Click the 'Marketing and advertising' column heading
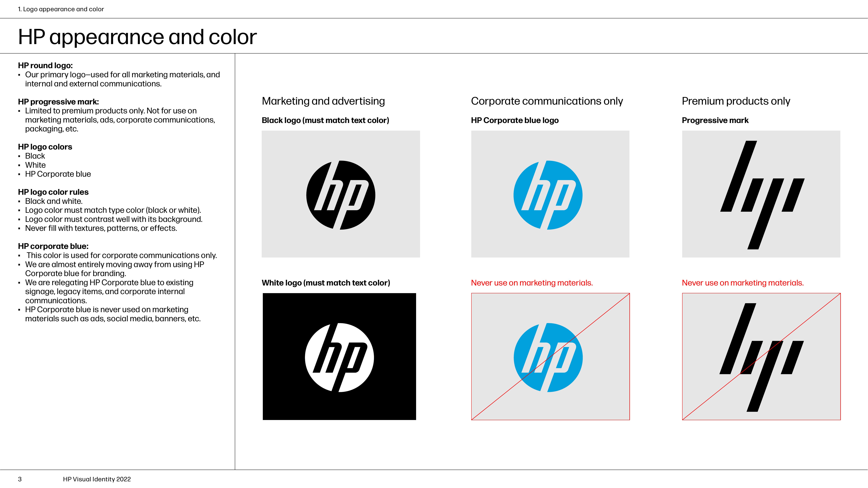The width and height of the screenshot is (868, 488). pos(323,101)
